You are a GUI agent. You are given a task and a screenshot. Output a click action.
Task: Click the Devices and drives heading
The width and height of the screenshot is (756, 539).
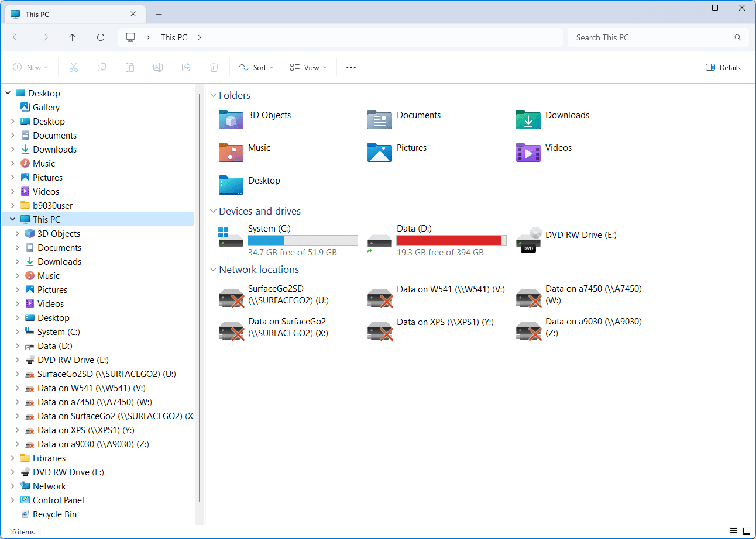[260, 211]
